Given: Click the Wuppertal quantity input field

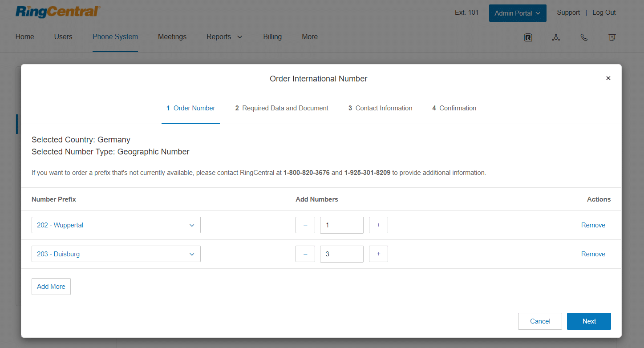Looking at the screenshot, I should tap(341, 225).
